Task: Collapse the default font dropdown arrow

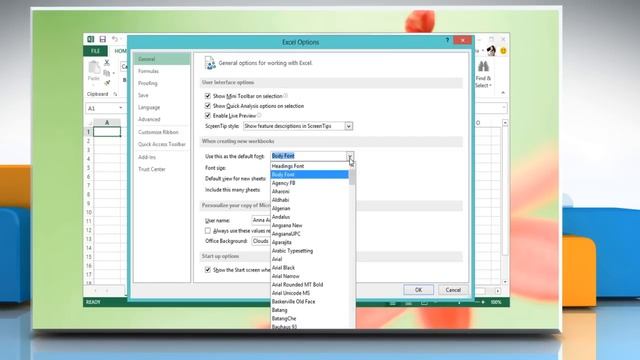Action: (x=350, y=156)
